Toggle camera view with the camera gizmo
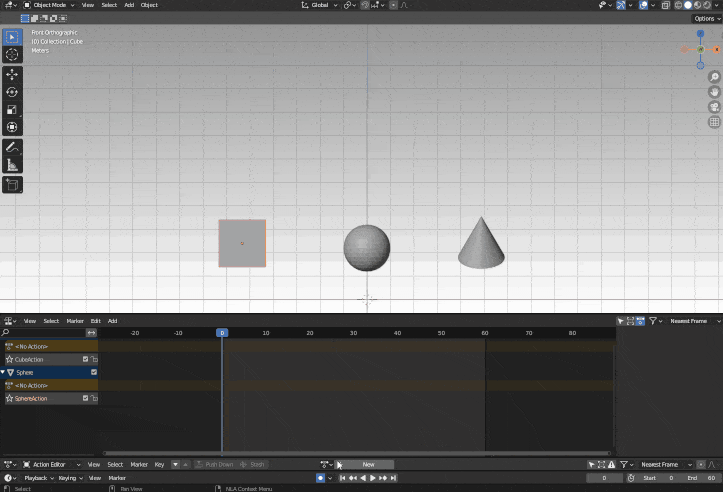 [x=714, y=107]
